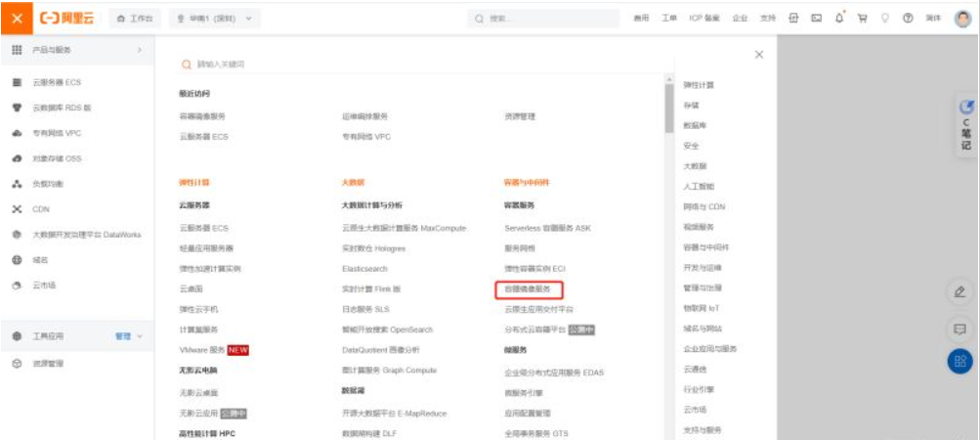Open 资源管理 under recent visits
Image resolution: width=980 pixels, height=440 pixels.
tap(520, 116)
